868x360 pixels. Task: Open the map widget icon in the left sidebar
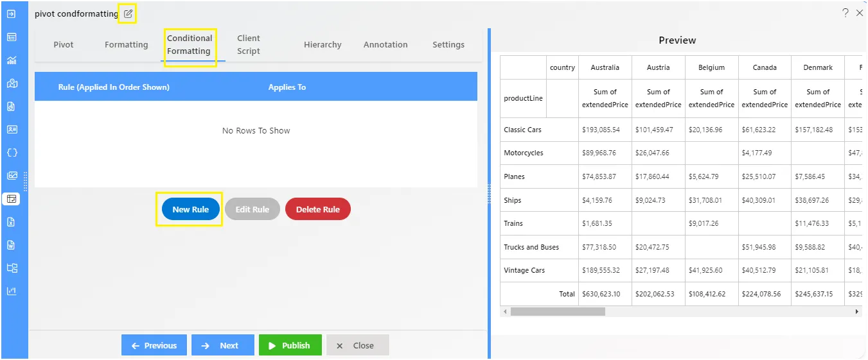[12, 83]
